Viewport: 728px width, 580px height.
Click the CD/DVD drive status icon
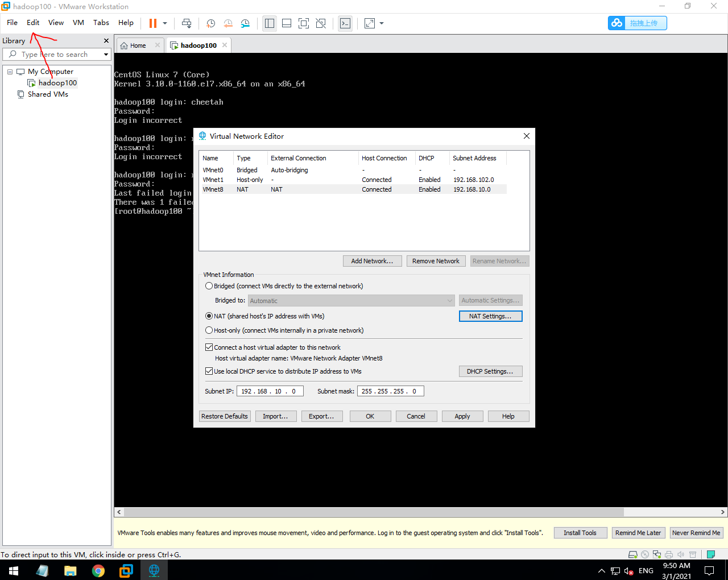click(644, 554)
